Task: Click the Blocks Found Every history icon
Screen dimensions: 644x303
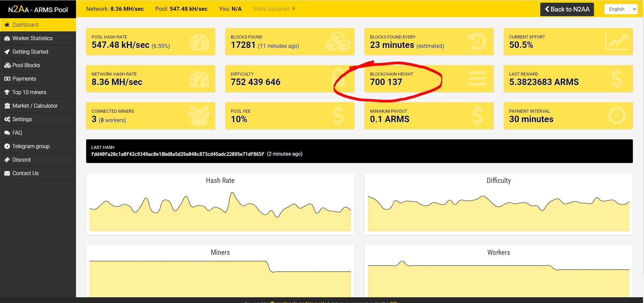Action: (x=478, y=42)
